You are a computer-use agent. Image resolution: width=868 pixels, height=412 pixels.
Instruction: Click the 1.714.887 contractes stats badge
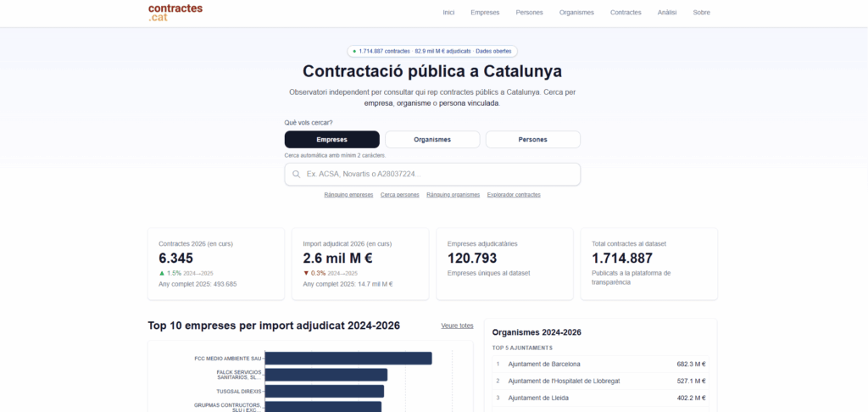point(432,51)
